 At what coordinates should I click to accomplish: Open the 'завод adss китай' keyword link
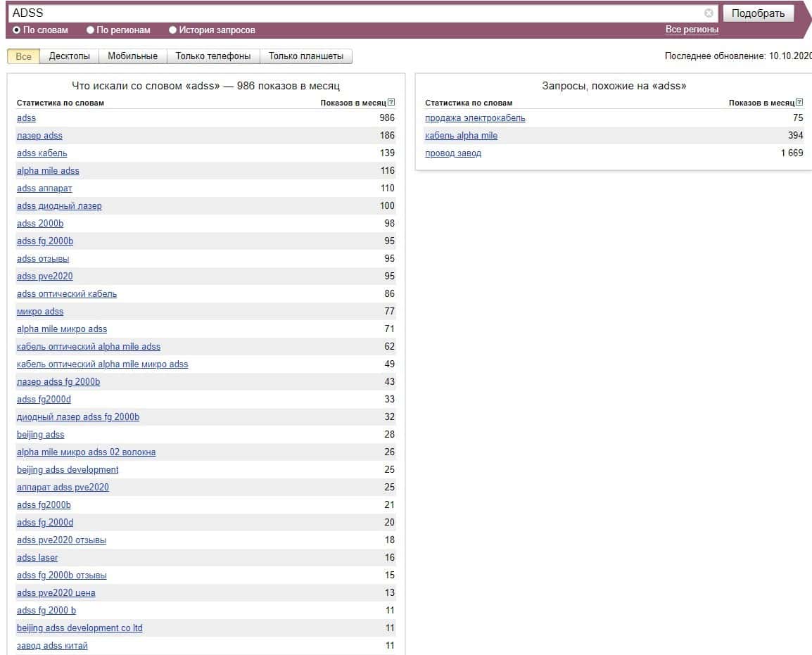[x=52, y=646]
